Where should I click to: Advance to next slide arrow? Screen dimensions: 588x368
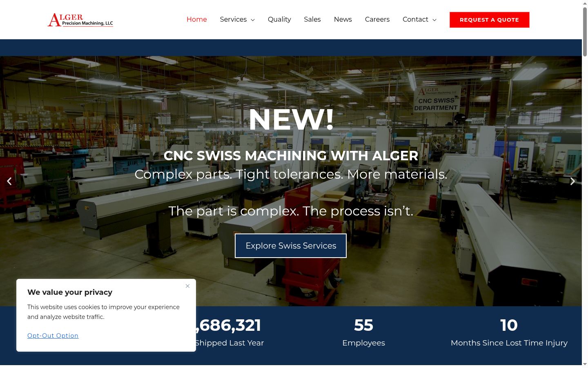click(572, 181)
